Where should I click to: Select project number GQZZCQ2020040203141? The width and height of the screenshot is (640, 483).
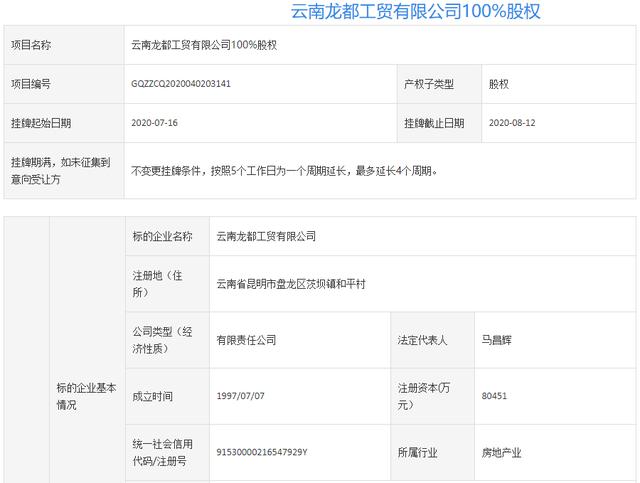coord(181,84)
